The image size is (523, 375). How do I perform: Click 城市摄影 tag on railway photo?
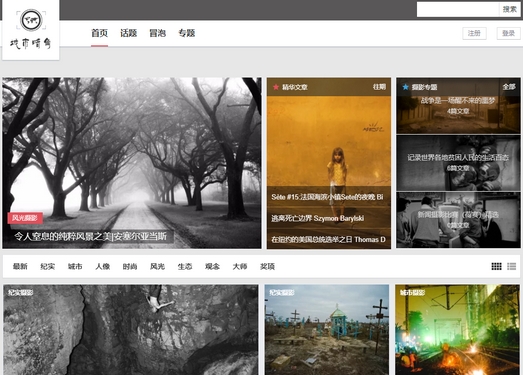pyautogui.click(x=412, y=293)
